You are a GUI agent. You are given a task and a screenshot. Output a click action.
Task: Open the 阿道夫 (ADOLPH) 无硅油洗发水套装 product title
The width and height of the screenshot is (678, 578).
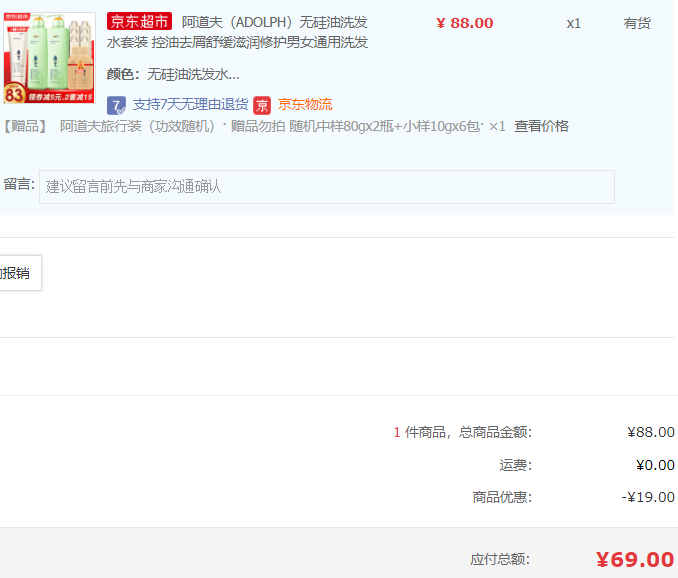tap(237, 32)
